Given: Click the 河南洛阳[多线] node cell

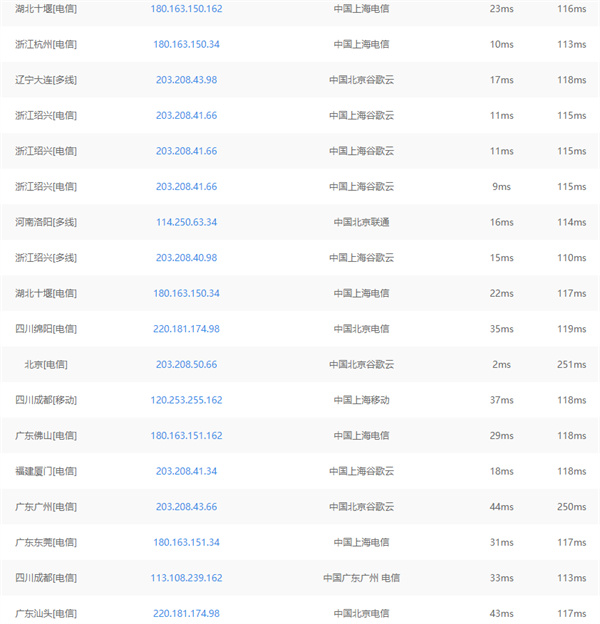Looking at the screenshot, I should pos(46,222).
